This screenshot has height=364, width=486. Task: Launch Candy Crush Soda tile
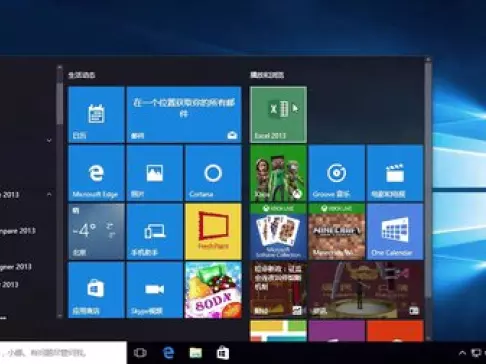pos(213,290)
